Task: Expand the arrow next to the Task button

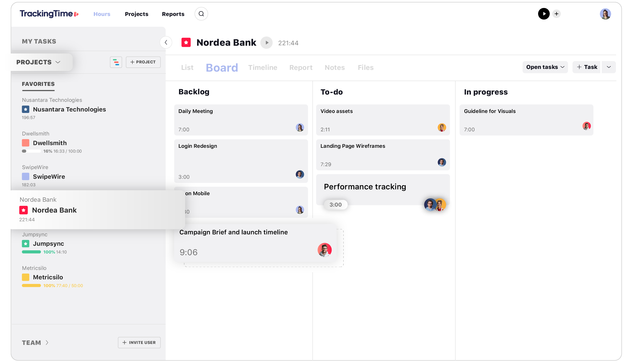Action: click(x=608, y=67)
